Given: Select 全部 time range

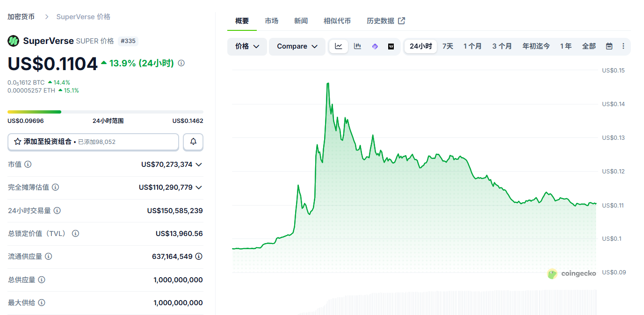Looking at the screenshot, I should pyautogui.click(x=589, y=46).
